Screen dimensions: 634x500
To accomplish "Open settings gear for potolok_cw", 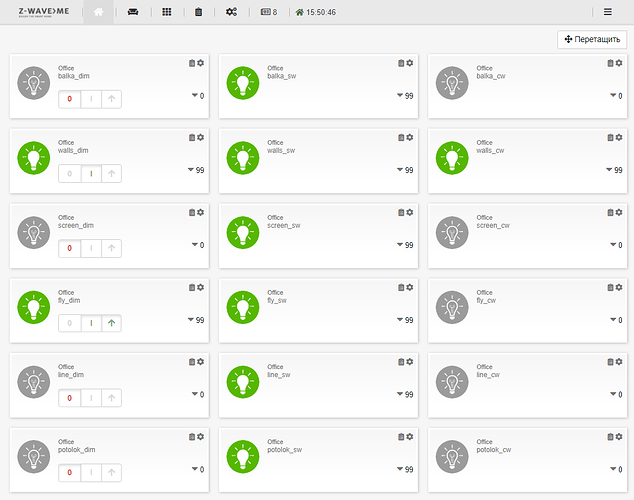I will [619, 437].
